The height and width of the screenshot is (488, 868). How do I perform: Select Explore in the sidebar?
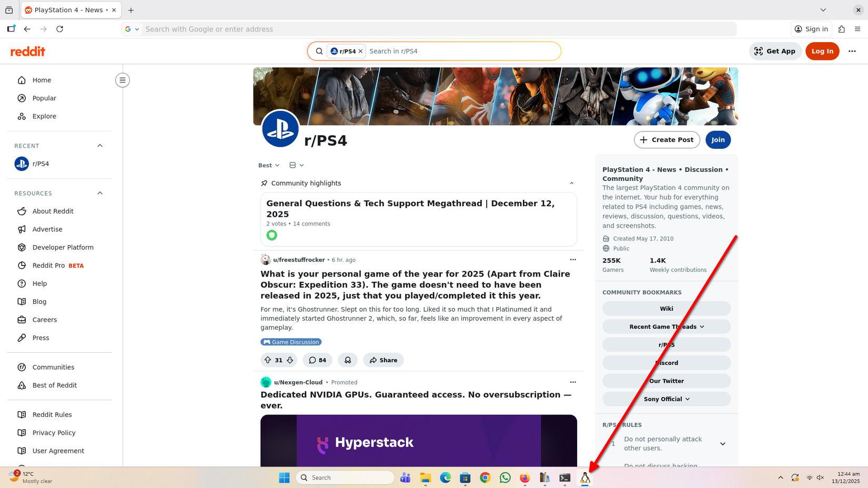[44, 116]
